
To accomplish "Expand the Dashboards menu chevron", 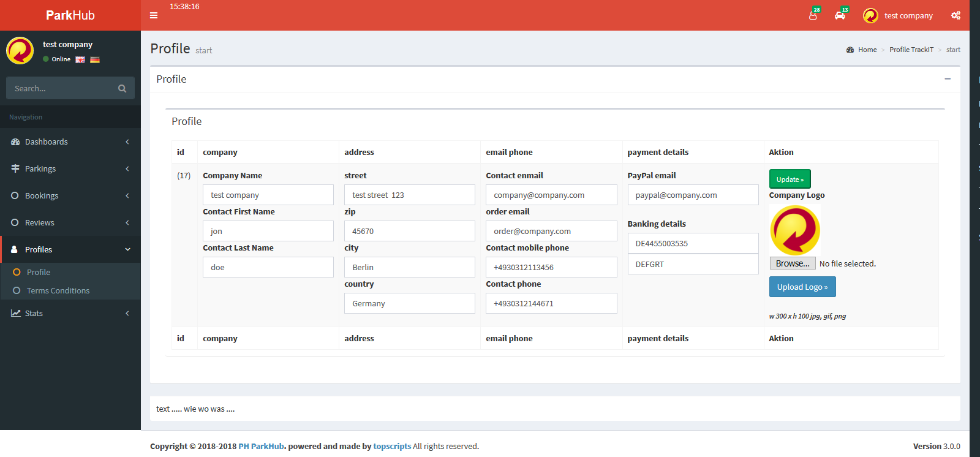I will point(127,142).
